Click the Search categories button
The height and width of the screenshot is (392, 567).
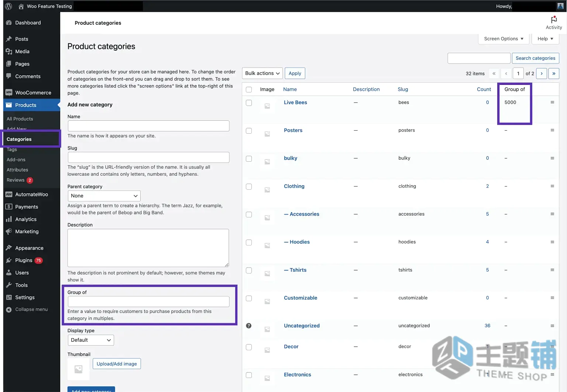535,58
